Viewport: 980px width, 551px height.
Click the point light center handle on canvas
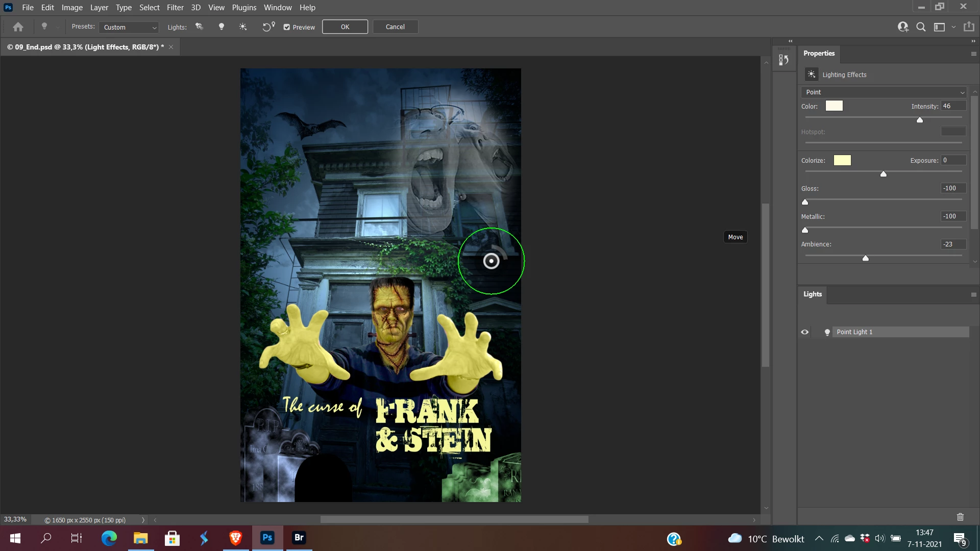point(491,261)
